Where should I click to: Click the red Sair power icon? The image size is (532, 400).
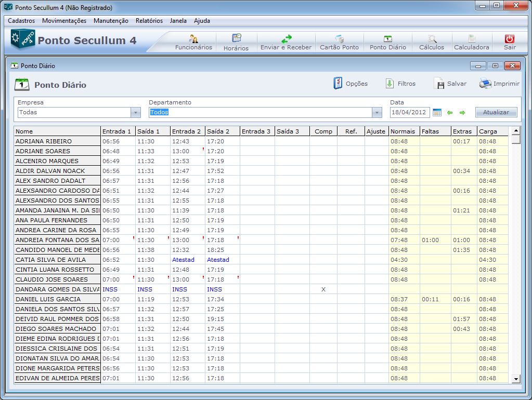point(510,38)
